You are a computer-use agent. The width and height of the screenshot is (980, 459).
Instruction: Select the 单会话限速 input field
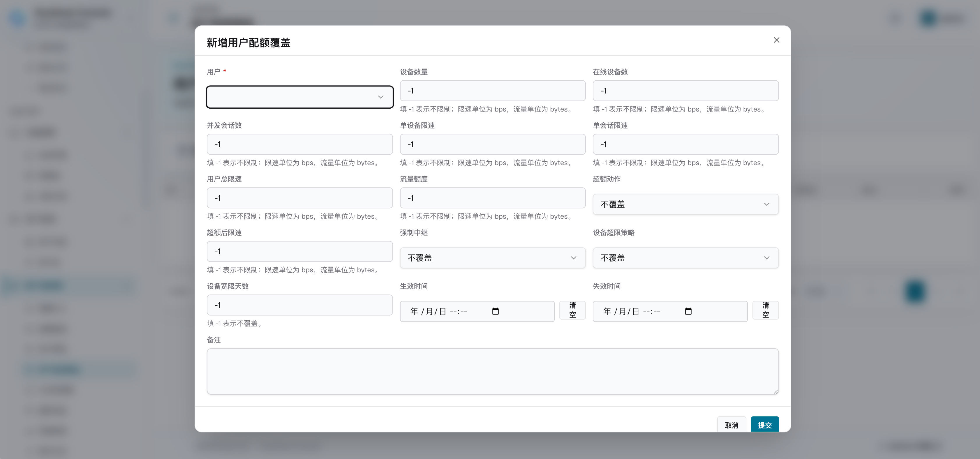685,144
